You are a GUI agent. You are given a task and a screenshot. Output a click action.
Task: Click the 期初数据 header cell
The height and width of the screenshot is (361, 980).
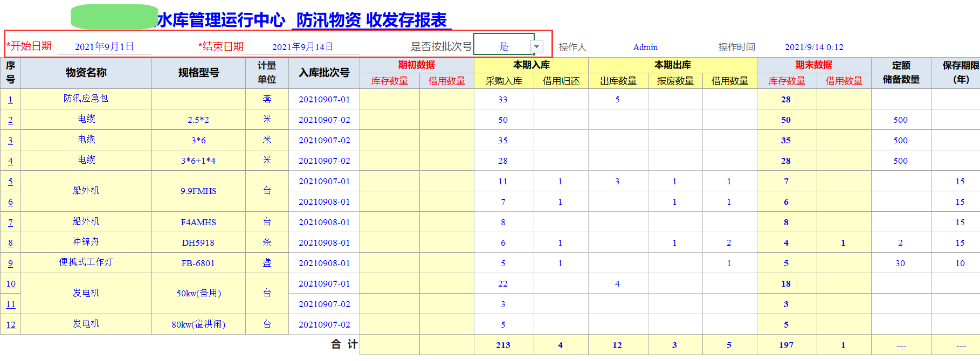tap(416, 65)
